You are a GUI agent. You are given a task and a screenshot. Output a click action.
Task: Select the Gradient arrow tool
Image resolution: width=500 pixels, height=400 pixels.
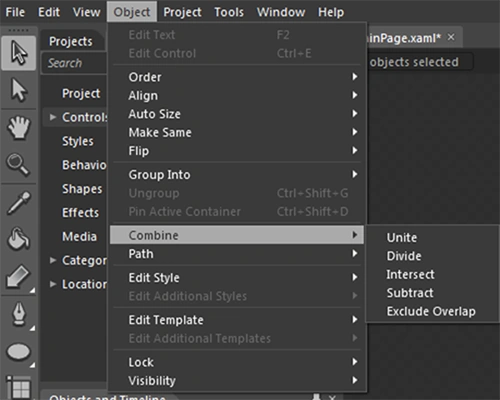[19, 277]
